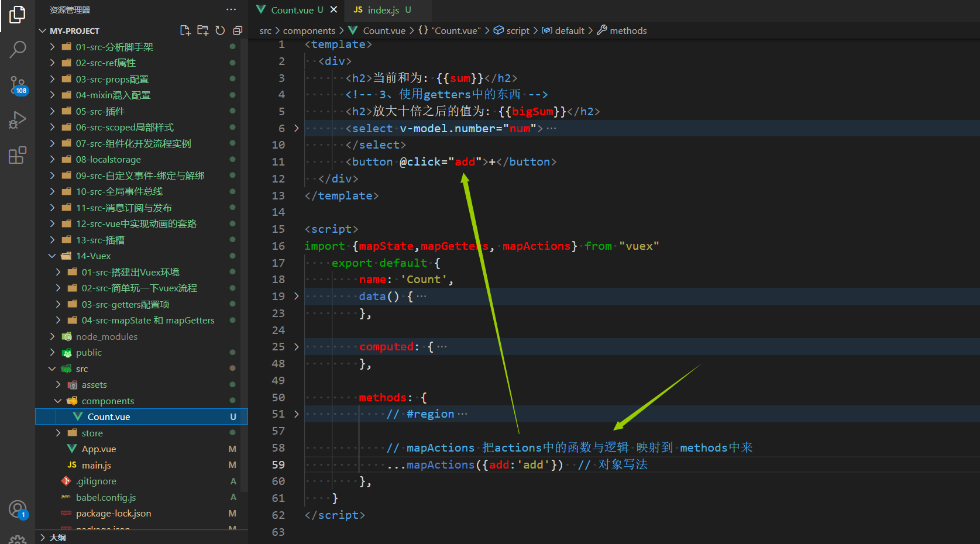Open the babel.config.js file
The width and height of the screenshot is (980, 544).
105,497
